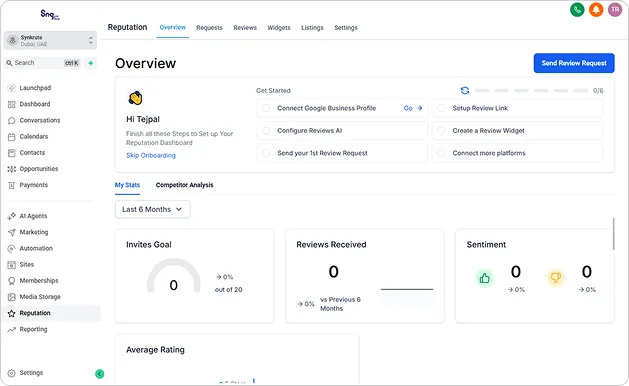Check the Setup Review Link circle

(441, 108)
